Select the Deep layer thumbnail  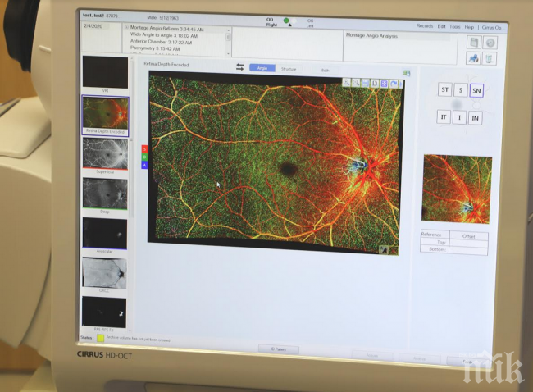[105, 194]
